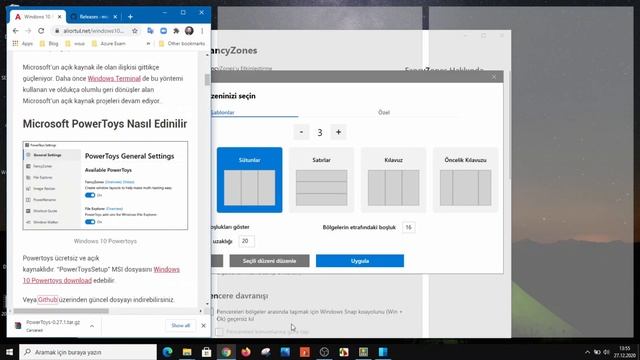Select the Kılavuz layout template
The image size is (640, 360).
pyautogui.click(x=393, y=180)
